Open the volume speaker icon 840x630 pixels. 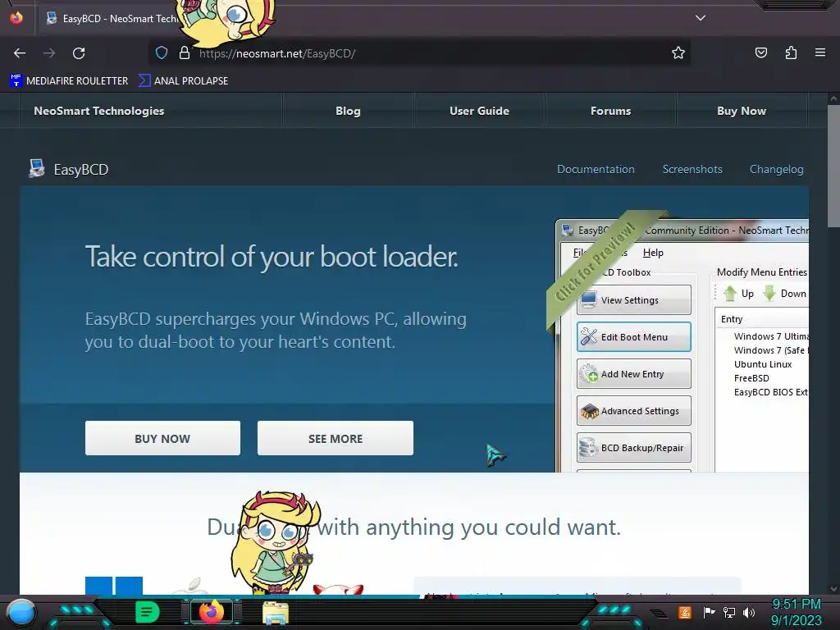point(749,612)
